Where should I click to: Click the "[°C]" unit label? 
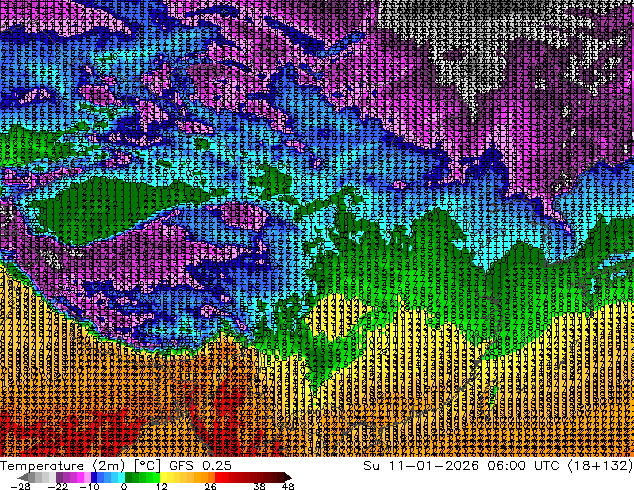tap(148, 466)
